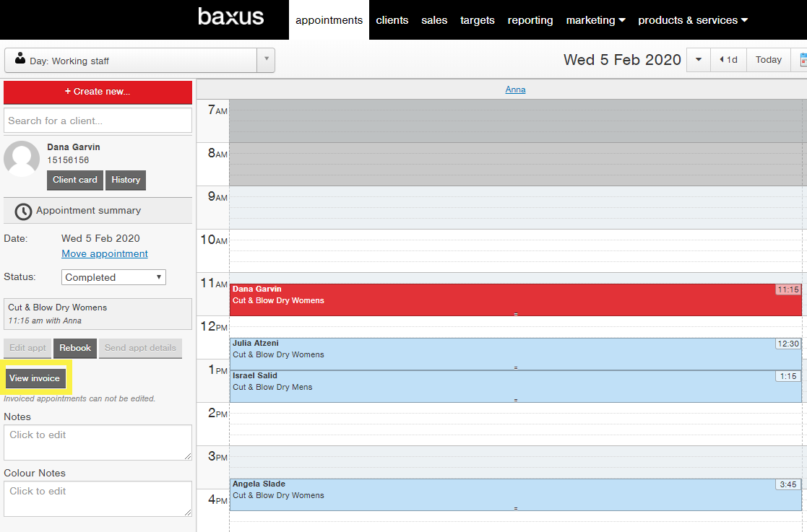Click the View invoice button
Screen dimensions: 807x532
click(35, 378)
